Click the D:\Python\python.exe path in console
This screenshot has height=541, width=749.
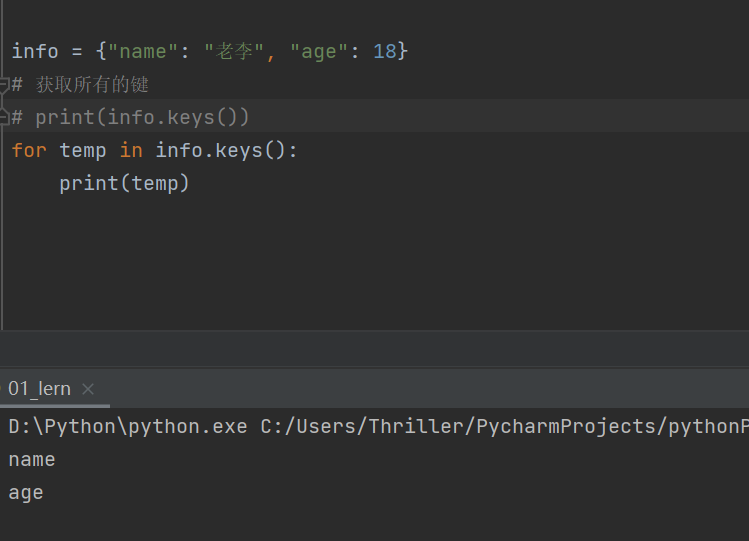click(x=128, y=426)
